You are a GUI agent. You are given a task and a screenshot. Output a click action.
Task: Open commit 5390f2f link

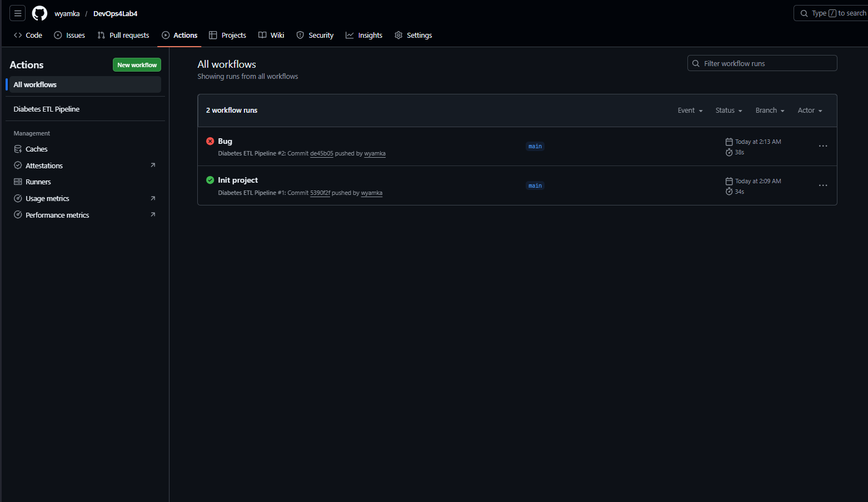[x=320, y=193]
